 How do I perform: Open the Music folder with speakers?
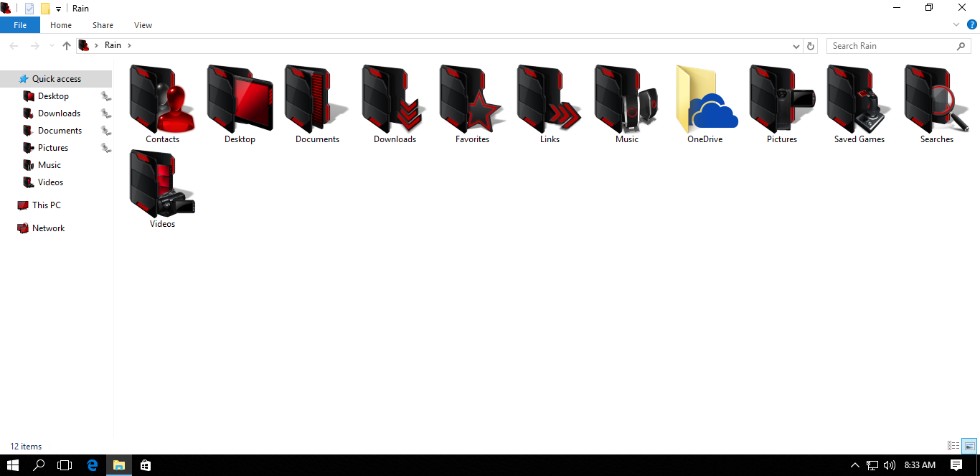tap(627, 99)
